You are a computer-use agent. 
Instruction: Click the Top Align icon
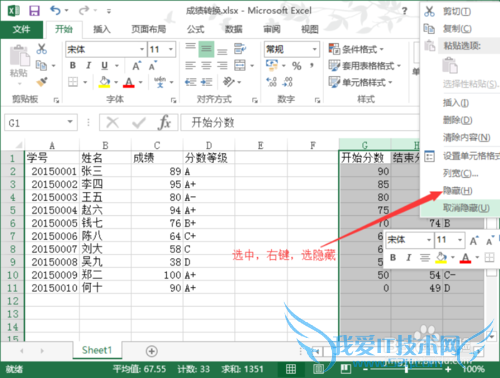click(190, 47)
